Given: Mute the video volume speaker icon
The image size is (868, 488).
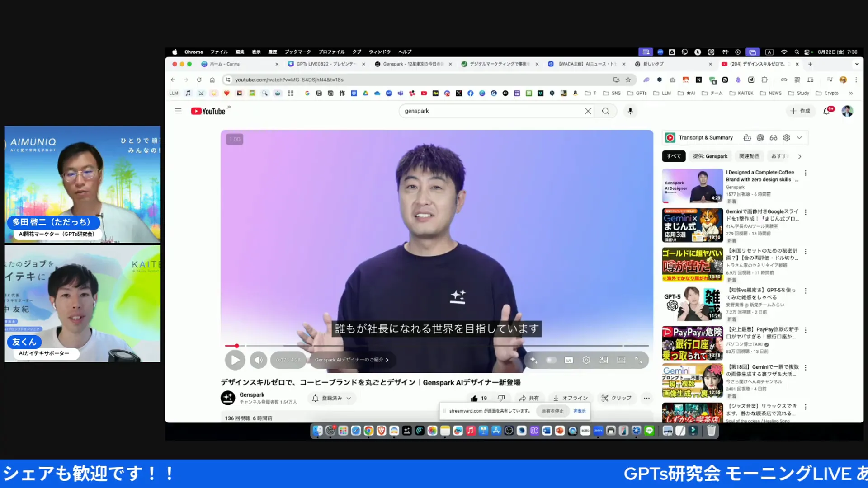Looking at the screenshot, I should 259,360.
